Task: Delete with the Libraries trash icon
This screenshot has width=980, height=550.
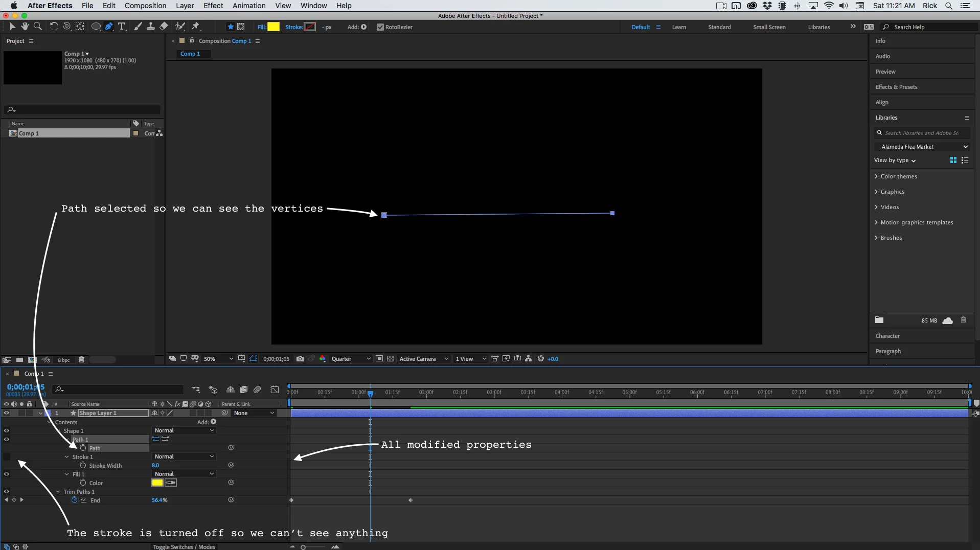Action: click(963, 320)
